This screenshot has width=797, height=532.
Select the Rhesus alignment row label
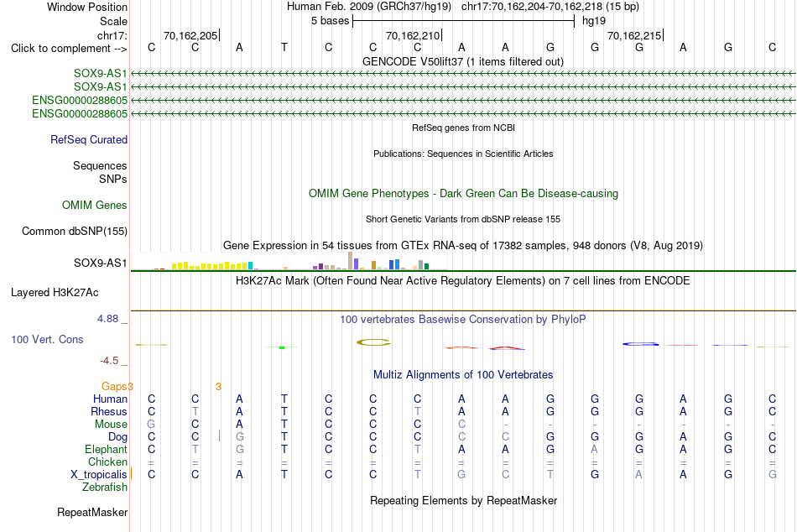point(109,411)
